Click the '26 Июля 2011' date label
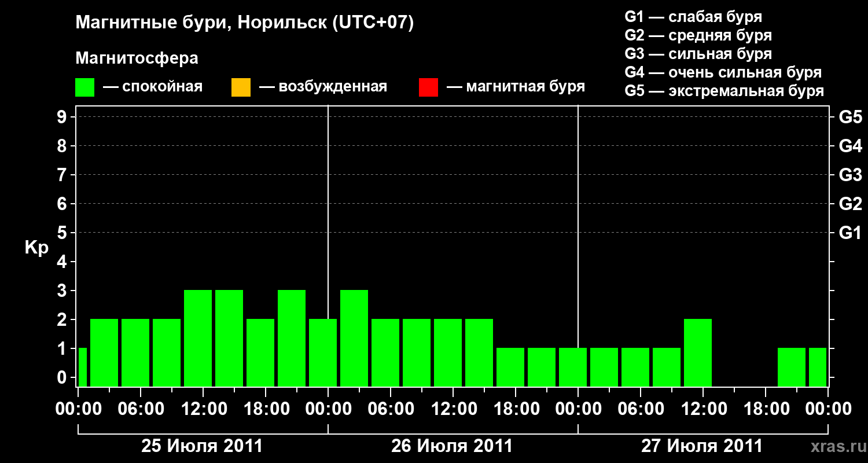 pyautogui.click(x=452, y=446)
